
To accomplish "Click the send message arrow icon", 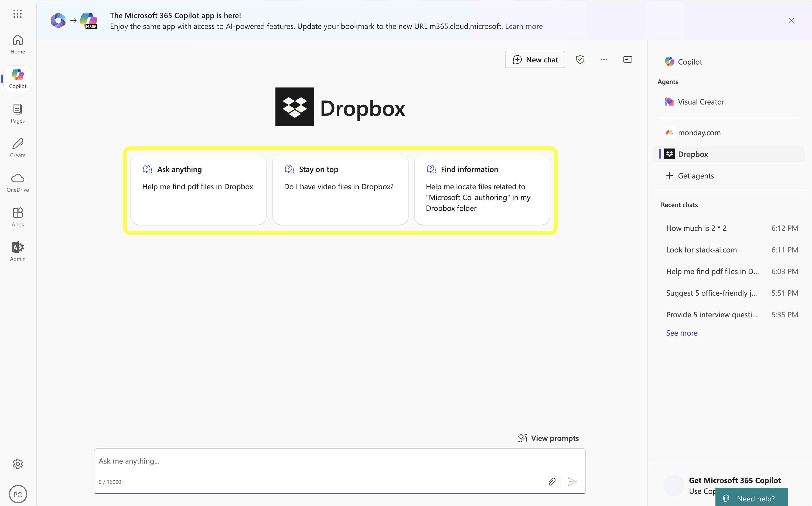I will coord(572,482).
